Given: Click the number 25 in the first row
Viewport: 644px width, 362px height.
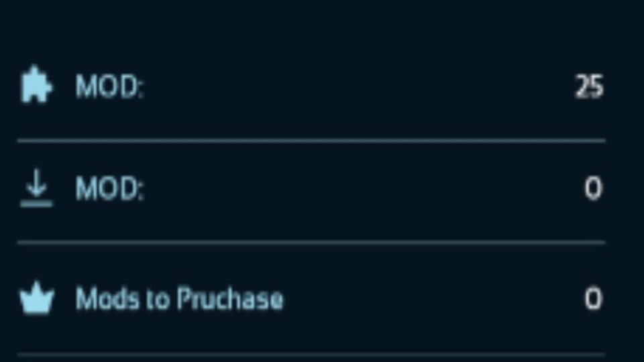Looking at the screenshot, I should click(x=589, y=87).
